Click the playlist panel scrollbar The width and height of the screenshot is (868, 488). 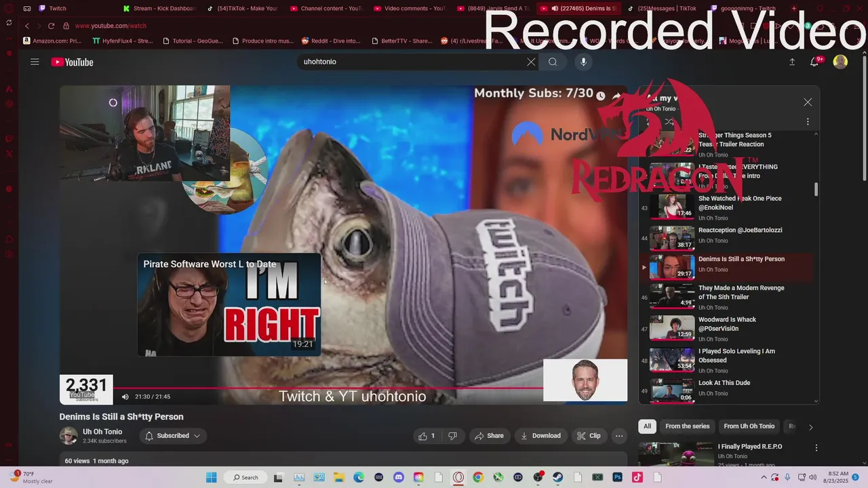(816, 190)
